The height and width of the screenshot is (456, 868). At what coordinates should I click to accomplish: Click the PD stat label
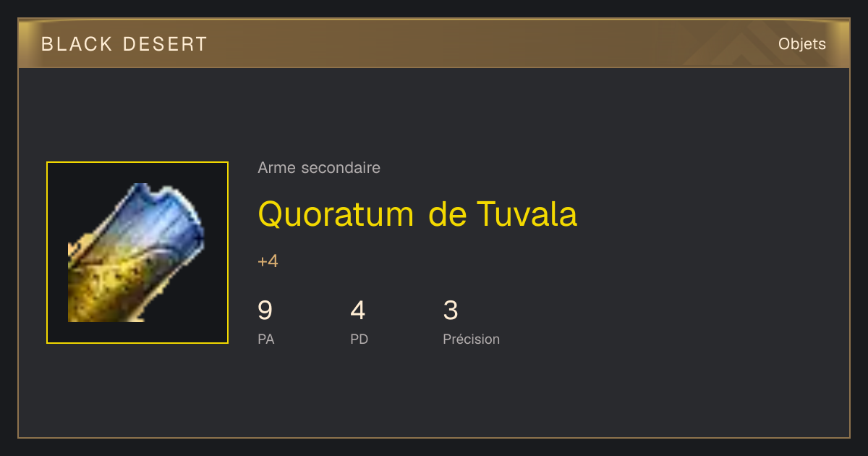pyautogui.click(x=359, y=339)
